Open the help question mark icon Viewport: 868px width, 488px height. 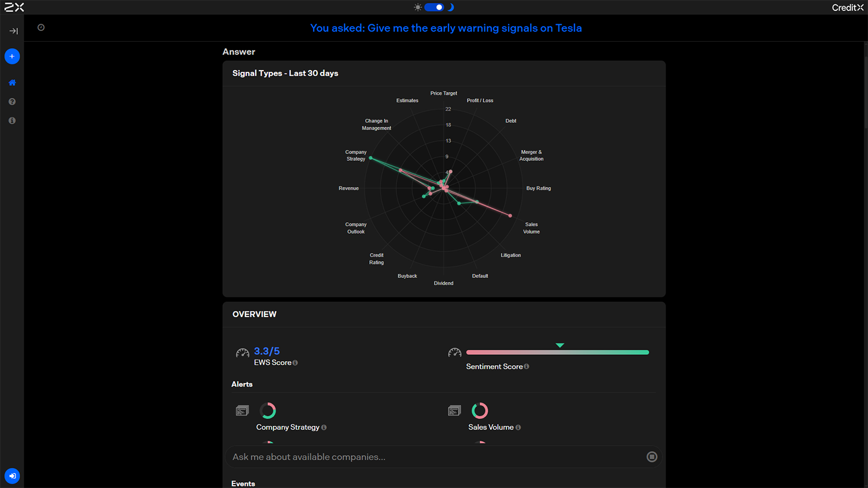12,102
